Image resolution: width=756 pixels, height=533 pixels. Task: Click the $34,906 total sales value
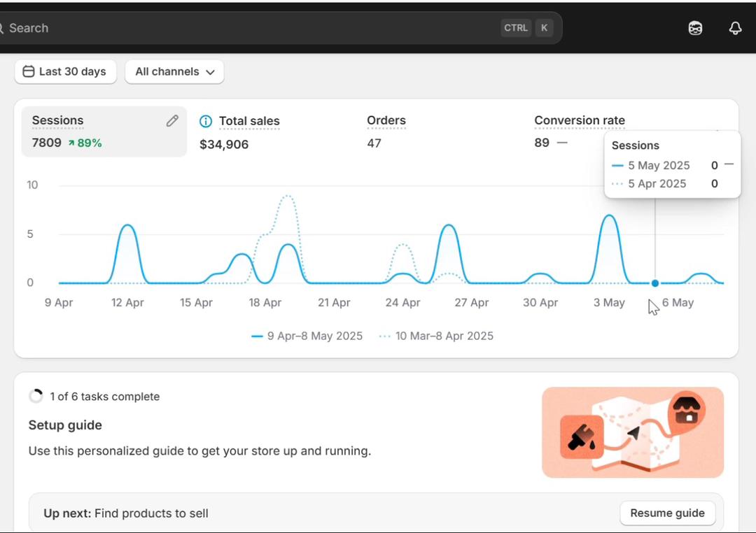[224, 145]
